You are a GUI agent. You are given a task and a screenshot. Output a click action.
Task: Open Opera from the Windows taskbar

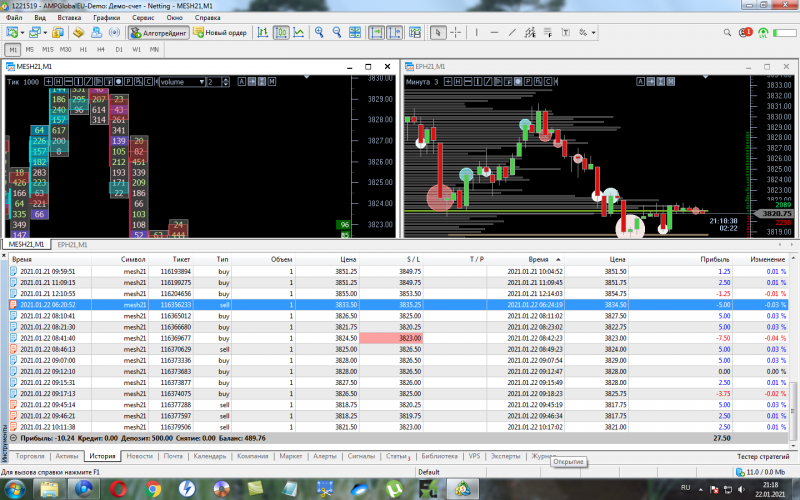click(x=118, y=489)
